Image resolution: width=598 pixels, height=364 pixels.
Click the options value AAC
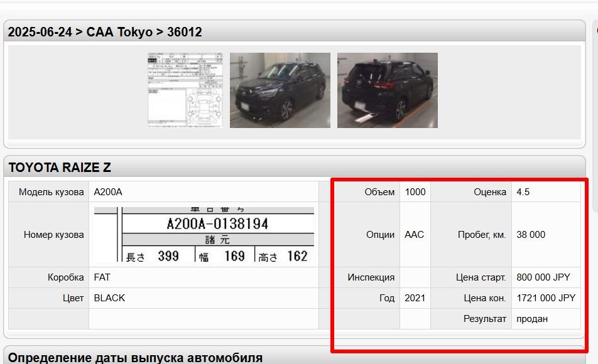414,235
